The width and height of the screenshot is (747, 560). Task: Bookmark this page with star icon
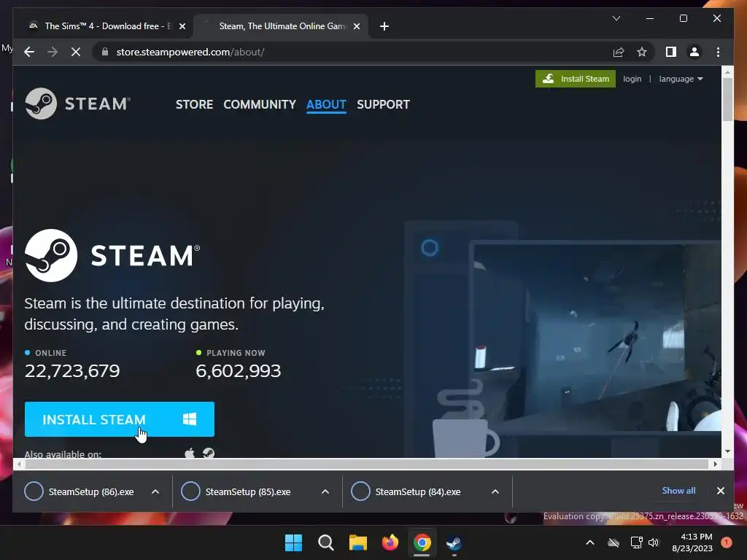[642, 52]
